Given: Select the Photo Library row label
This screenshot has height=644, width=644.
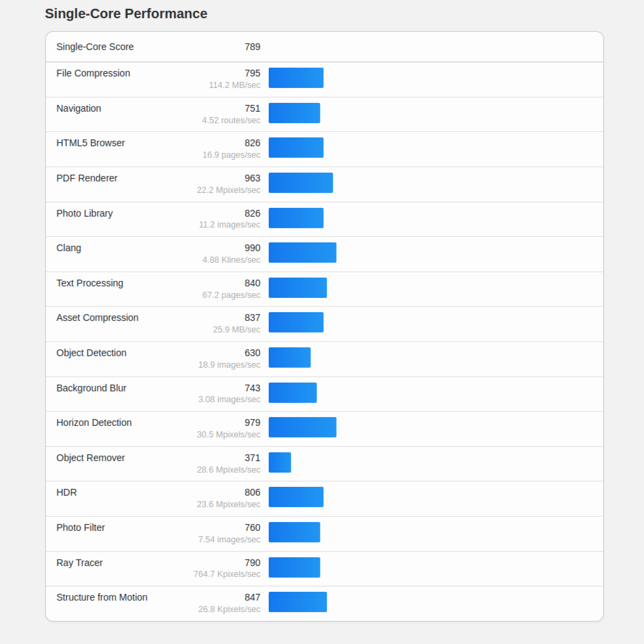Looking at the screenshot, I should [x=85, y=213].
